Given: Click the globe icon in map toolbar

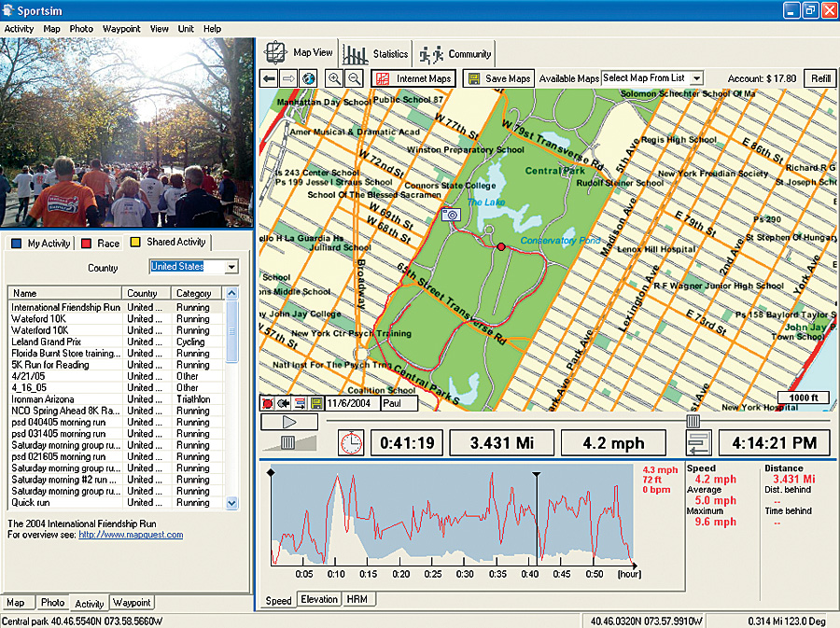Looking at the screenshot, I should pos(308,78).
